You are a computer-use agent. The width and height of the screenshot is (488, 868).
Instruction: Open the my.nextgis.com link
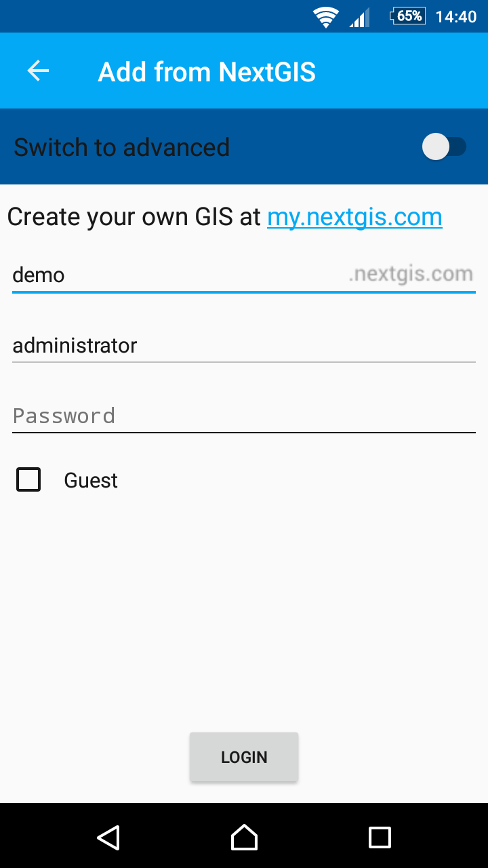tap(354, 216)
